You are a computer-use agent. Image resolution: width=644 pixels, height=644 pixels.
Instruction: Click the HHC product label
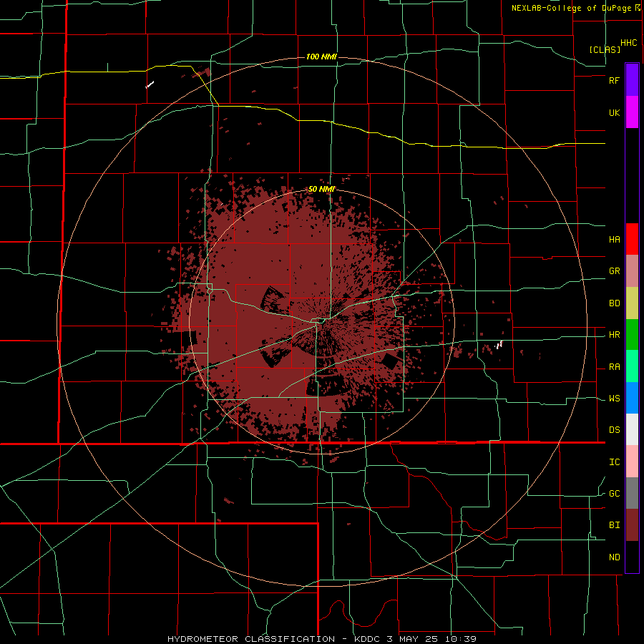(629, 43)
